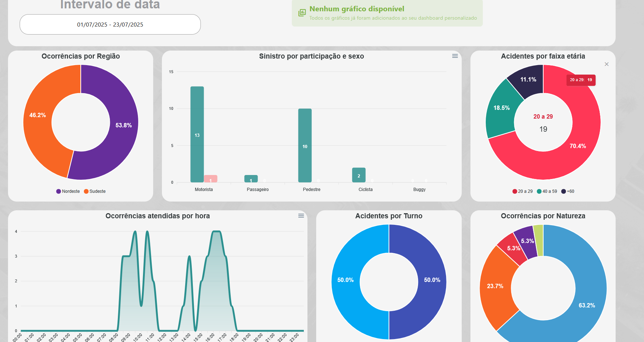The width and height of the screenshot is (644, 342).
Task: Toggle the Nordeste legend item
Action: [68, 191]
